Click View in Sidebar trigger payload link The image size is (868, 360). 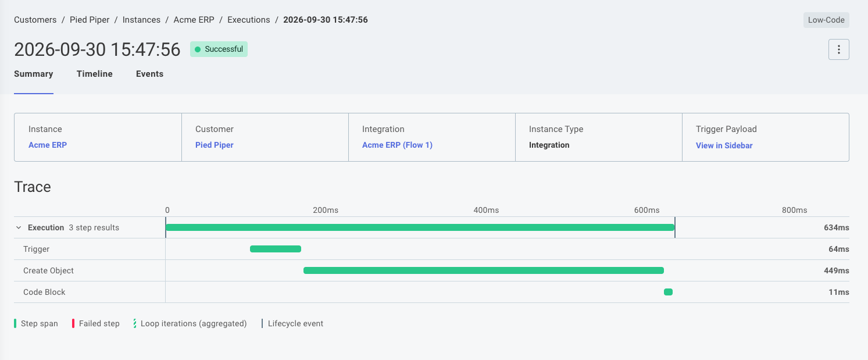click(x=724, y=145)
